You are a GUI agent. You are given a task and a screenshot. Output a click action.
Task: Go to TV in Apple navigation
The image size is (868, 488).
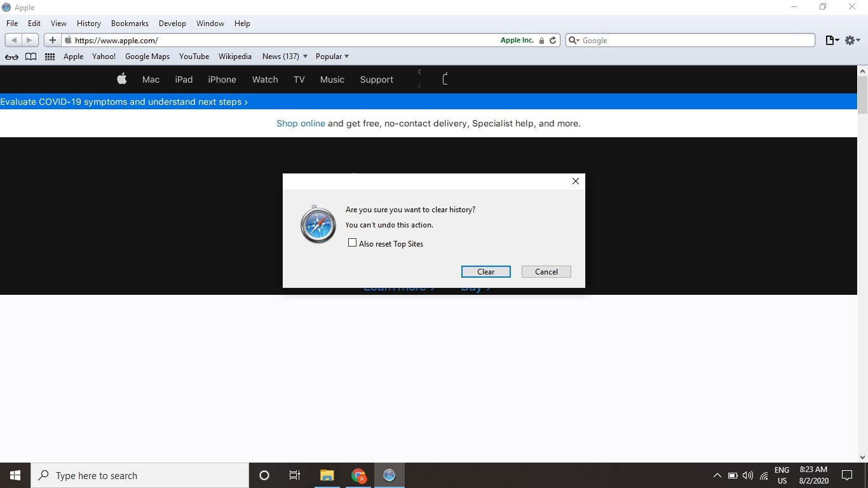(x=299, y=79)
